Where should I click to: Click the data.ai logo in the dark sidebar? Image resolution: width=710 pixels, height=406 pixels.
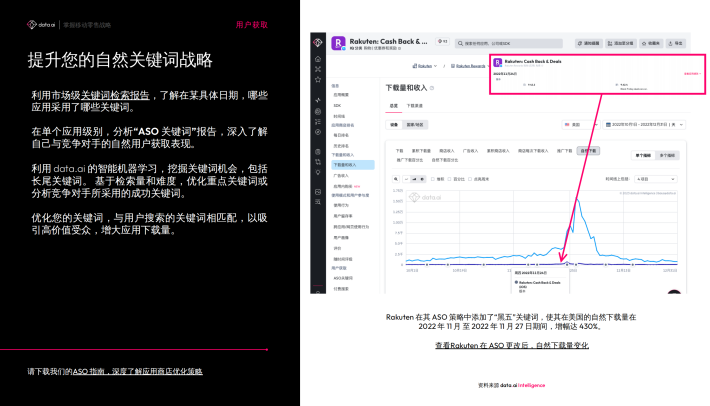(318, 43)
